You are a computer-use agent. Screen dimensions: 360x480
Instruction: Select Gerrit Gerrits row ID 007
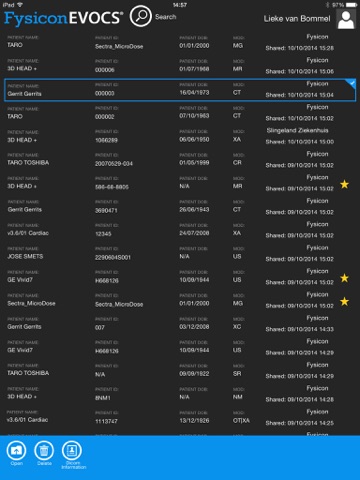coord(180,324)
